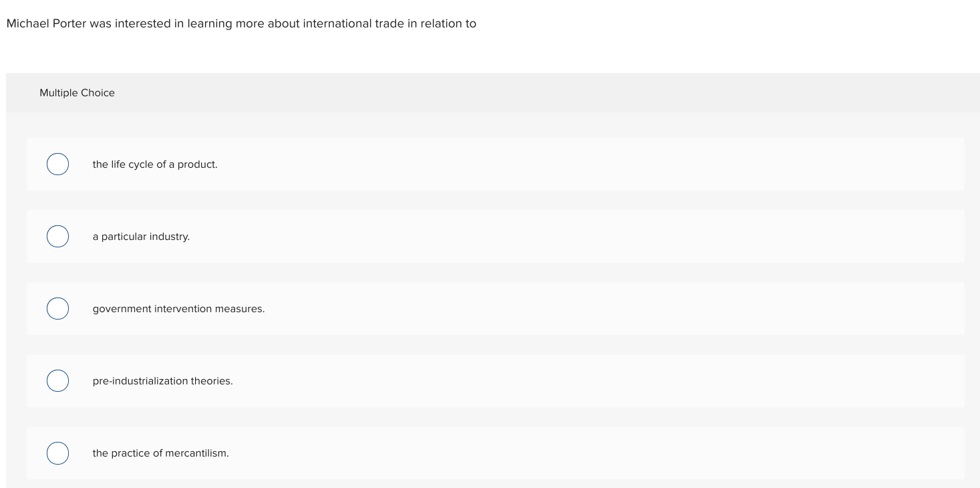Click the answer text 'the practice of mercantilism.'
The width and height of the screenshot is (980, 488).
(160, 453)
